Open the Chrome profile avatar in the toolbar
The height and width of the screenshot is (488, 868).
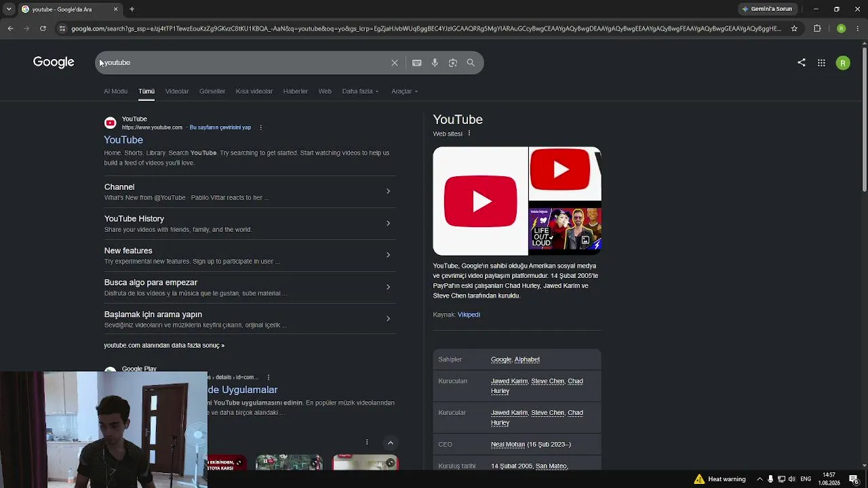[841, 28]
